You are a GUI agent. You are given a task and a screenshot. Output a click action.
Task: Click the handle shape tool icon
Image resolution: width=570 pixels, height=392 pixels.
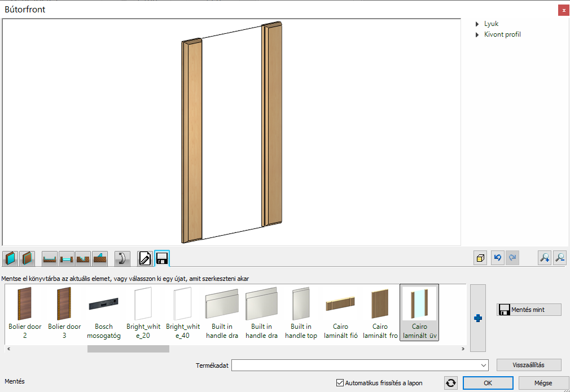(122, 259)
